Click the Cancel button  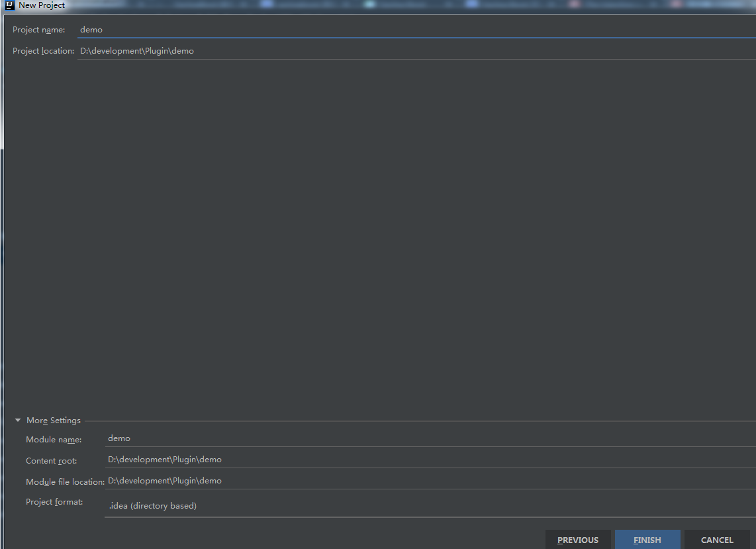pos(717,540)
